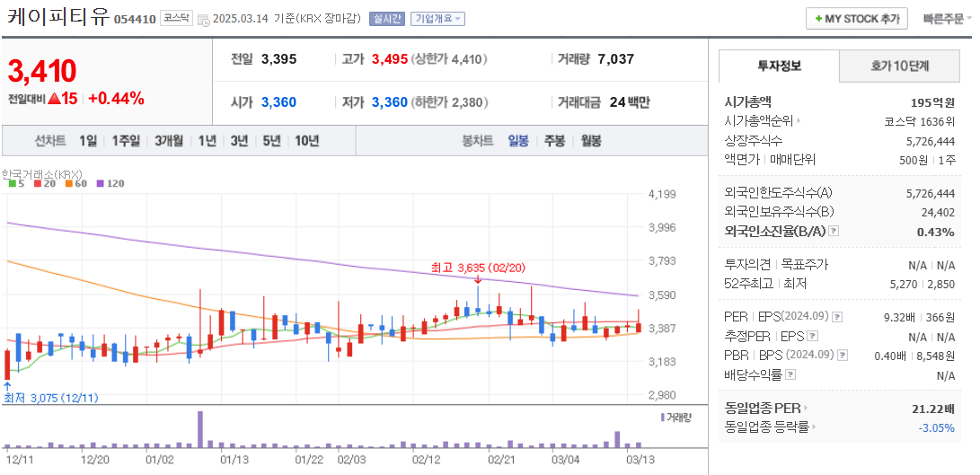The height and width of the screenshot is (475, 980).
Task: Click the tallest volume bar in January
Action: 200,429
